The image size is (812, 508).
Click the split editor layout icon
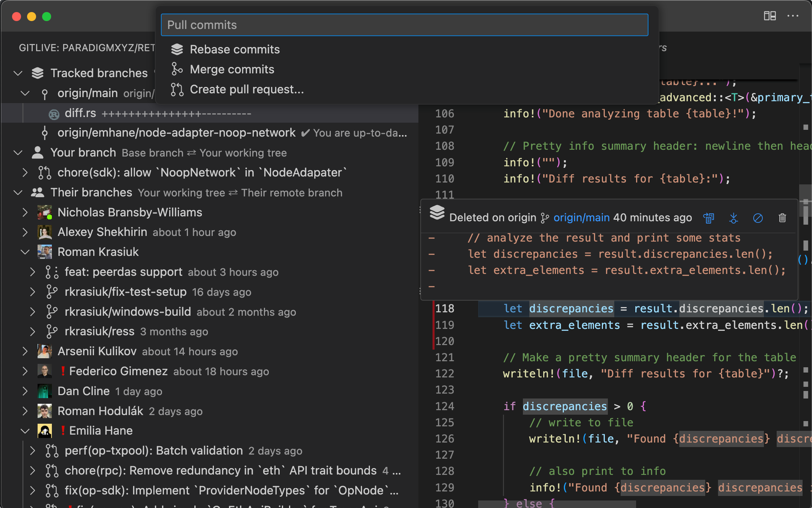(x=770, y=16)
